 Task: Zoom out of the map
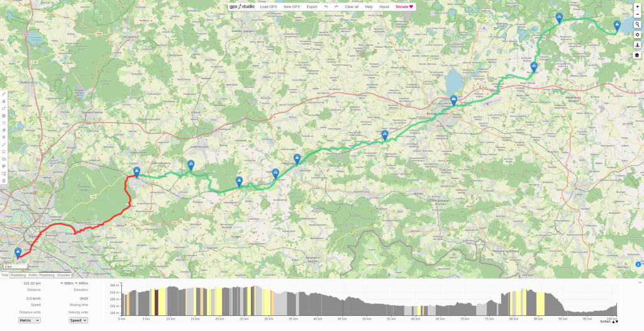tap(637, 13)
